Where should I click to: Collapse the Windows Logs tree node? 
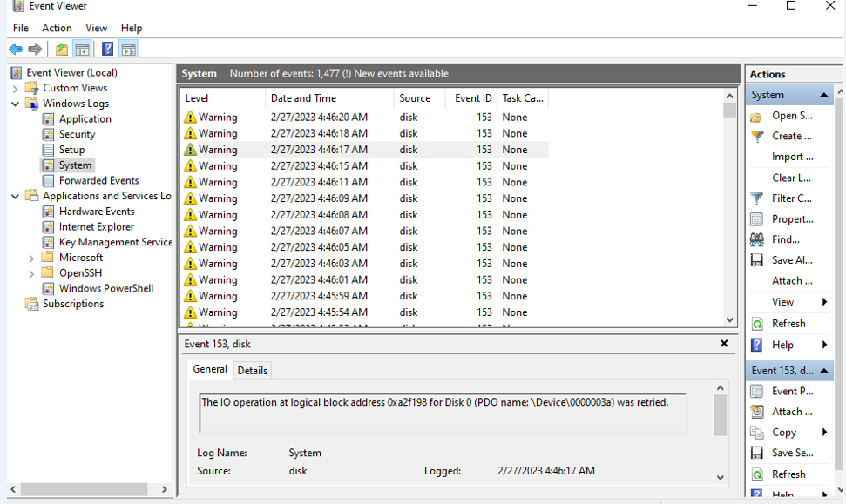(x=15, y=103)
